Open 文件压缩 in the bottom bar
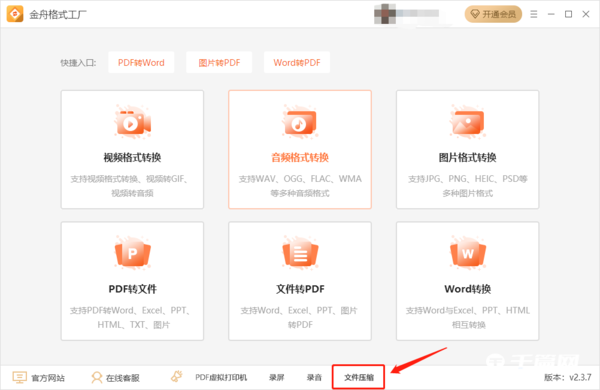600x390 pixels. (359, 377)
